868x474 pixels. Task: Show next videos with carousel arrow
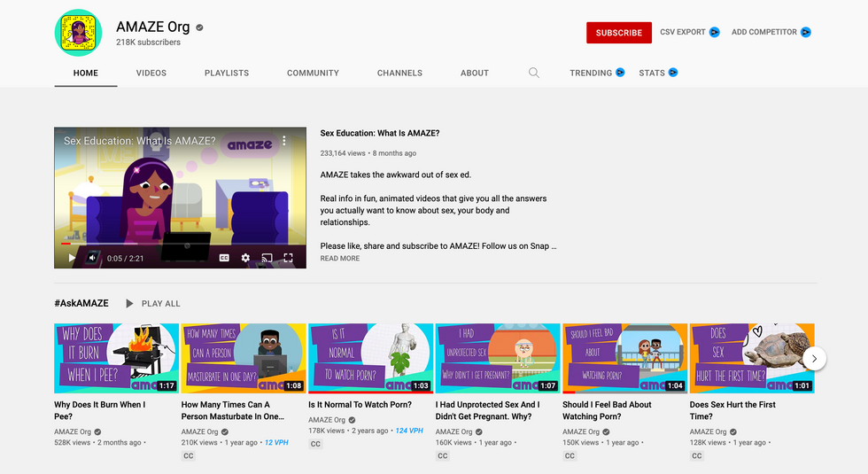point(814,359)
